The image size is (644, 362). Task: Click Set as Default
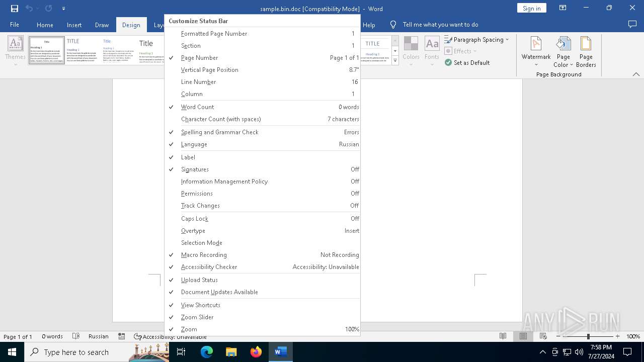[x=467, y=63]
